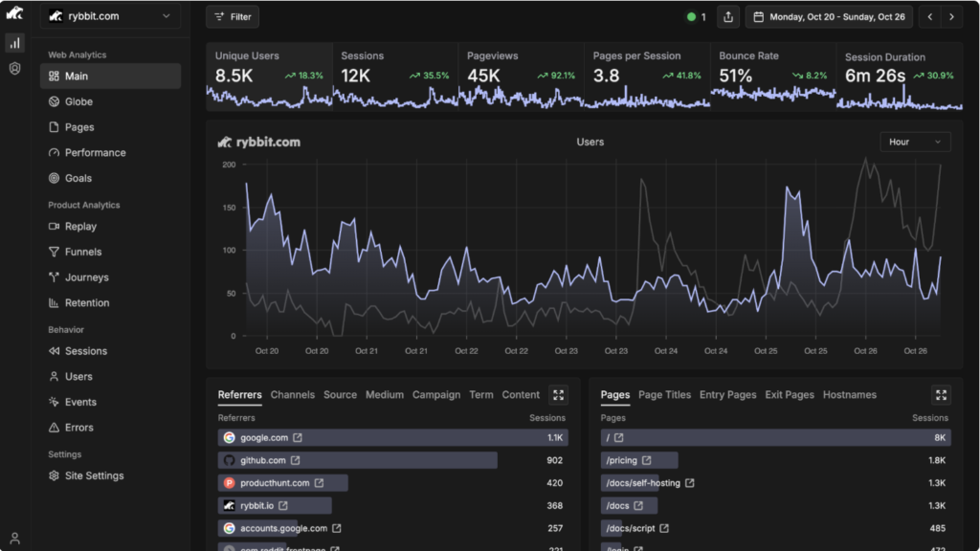Expand the Pages panel fullscreen icon
980x551 pixels.
pos(941,395)
